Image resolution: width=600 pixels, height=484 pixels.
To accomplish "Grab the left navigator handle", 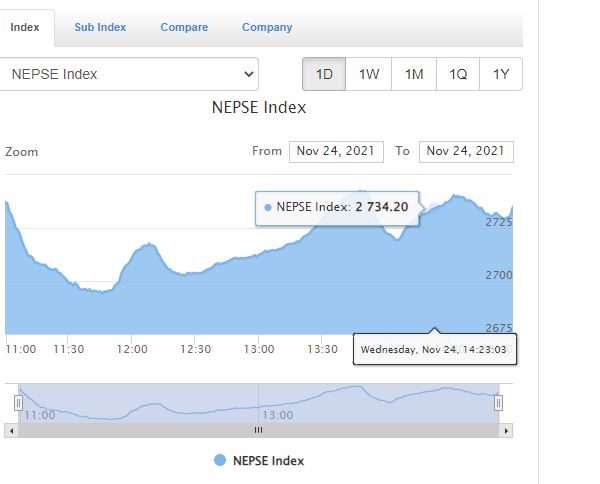I will [18, 403].
